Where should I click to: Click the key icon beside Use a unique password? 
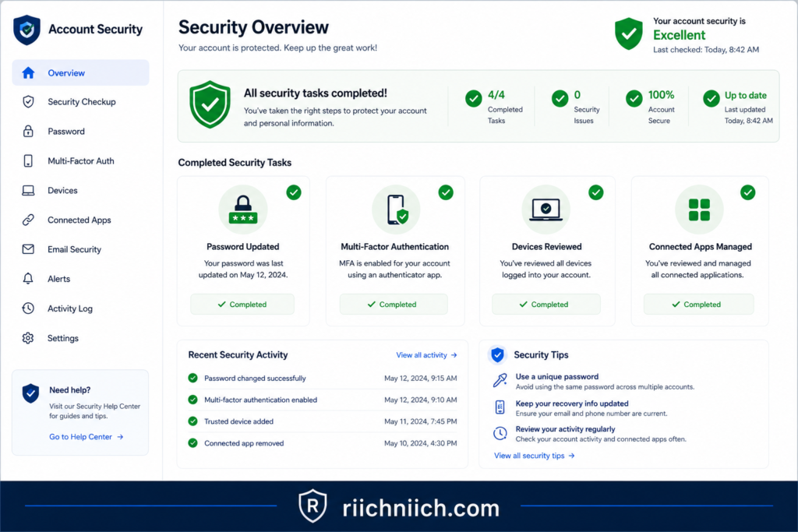pos(500,380)
